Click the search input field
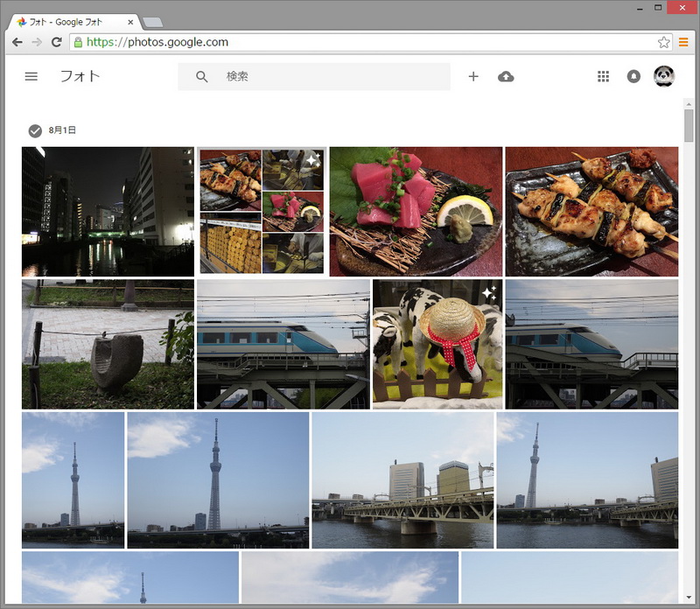This screenshot has width=700, height=609. pyautogui.click(x=314, y=76)
